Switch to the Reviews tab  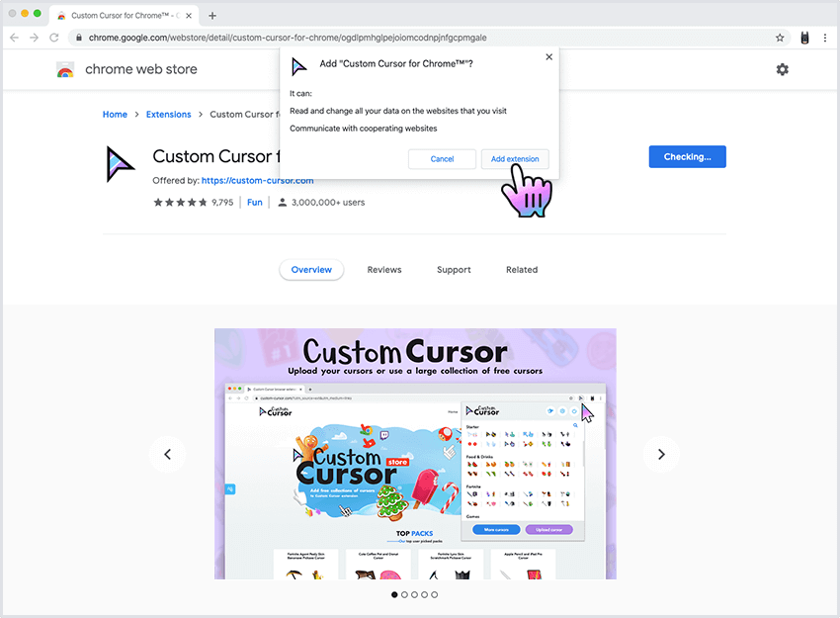coord(384,270)
